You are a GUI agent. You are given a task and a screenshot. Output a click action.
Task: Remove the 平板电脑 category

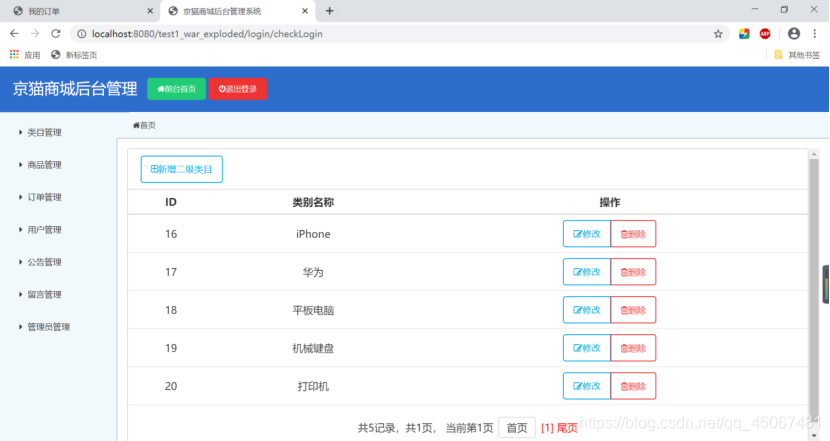click(633, 310)
